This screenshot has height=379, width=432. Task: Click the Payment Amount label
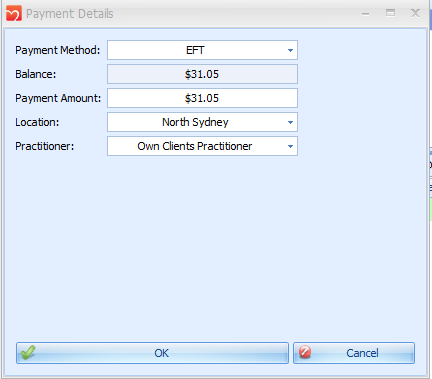58,98
